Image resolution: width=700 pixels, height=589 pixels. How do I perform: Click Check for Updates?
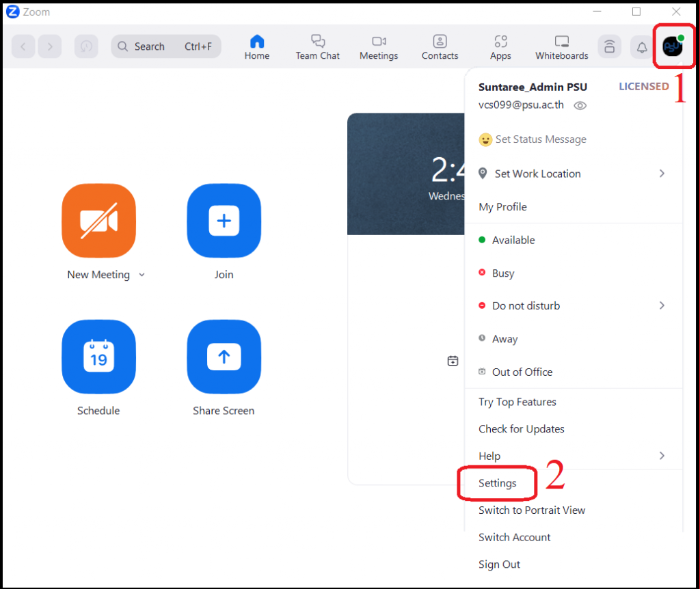[521, 429]
